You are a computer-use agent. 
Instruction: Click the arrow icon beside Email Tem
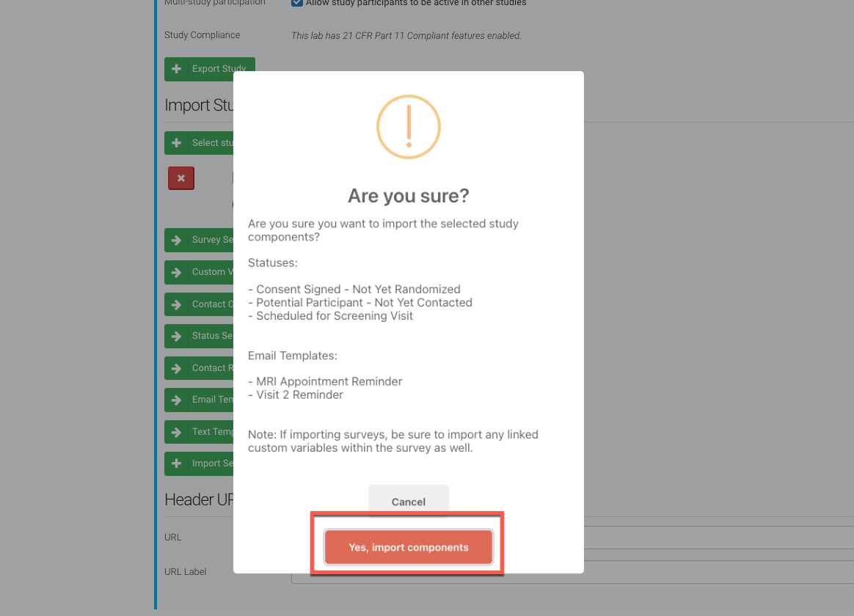coord(176,400)
